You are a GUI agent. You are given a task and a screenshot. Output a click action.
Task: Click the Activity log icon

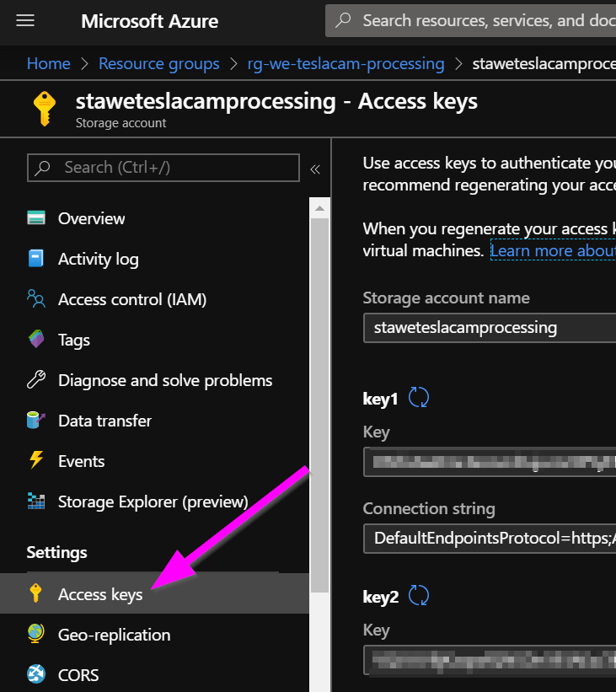coord(36,258)
